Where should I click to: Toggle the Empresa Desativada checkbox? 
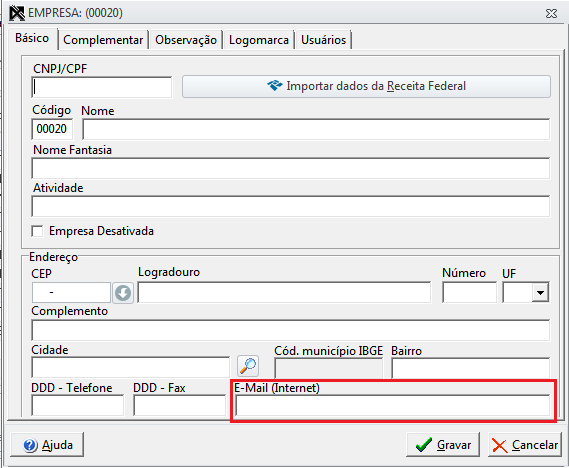point(37,231)
